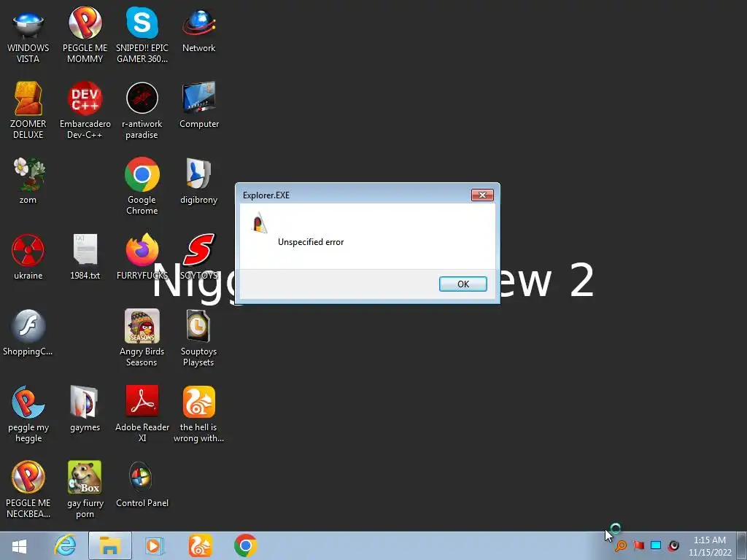Select the peggle my heggle icon
Viewport: 747px width, 560px height.
(28, 413)
